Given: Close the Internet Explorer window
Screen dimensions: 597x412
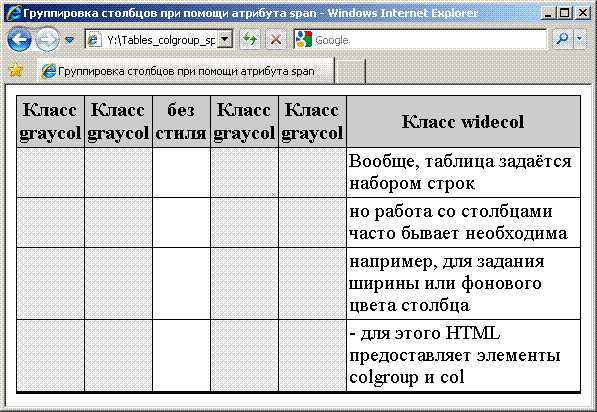Looking at the screenshot, I should tap(583, 13).
